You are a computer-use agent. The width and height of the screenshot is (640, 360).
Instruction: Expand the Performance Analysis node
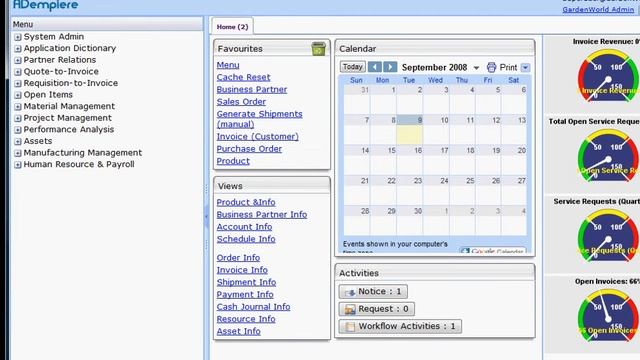click(x=18, y=130)
